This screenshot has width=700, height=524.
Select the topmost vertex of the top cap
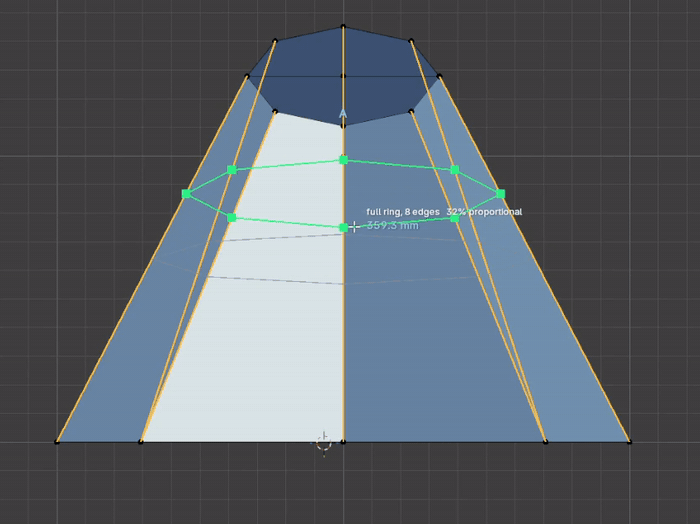343,27
